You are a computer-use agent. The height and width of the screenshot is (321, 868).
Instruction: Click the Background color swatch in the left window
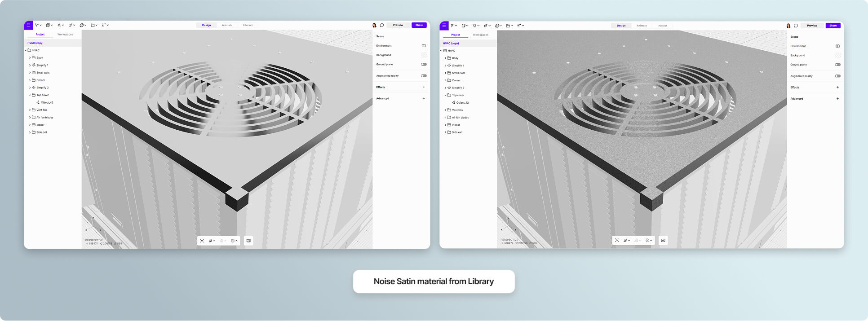tap(424, 55)
